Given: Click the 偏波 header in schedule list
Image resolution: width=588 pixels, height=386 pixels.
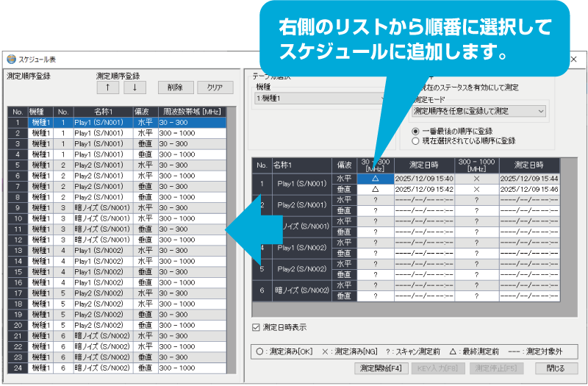Looking at the screenshot, I should 146,112.
